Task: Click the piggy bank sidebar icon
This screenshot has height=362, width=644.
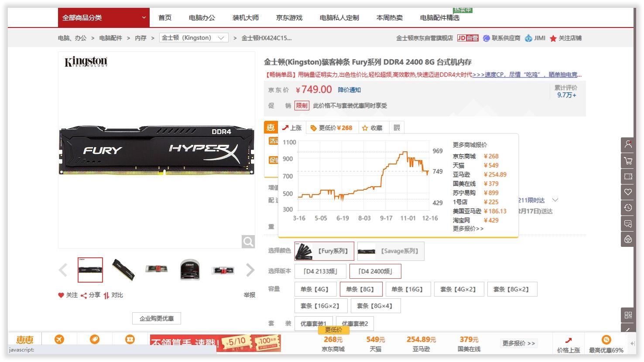Action: (628, 239)
